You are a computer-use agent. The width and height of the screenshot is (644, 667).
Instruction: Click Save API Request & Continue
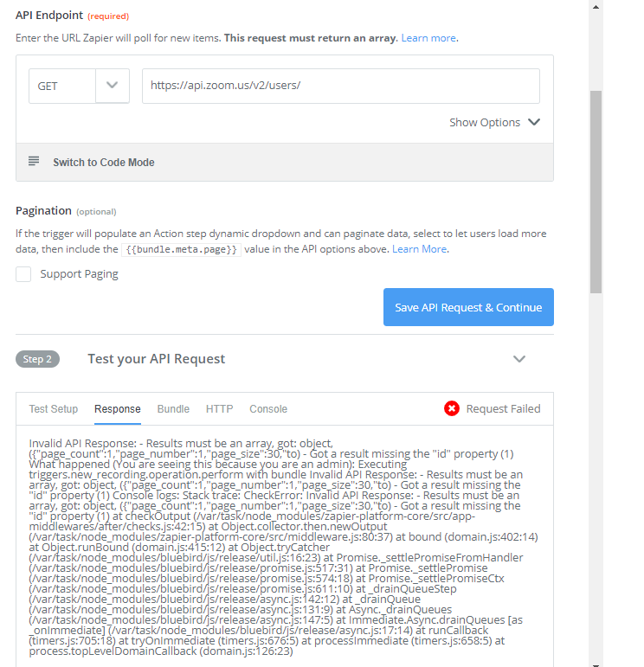point(468,307)
